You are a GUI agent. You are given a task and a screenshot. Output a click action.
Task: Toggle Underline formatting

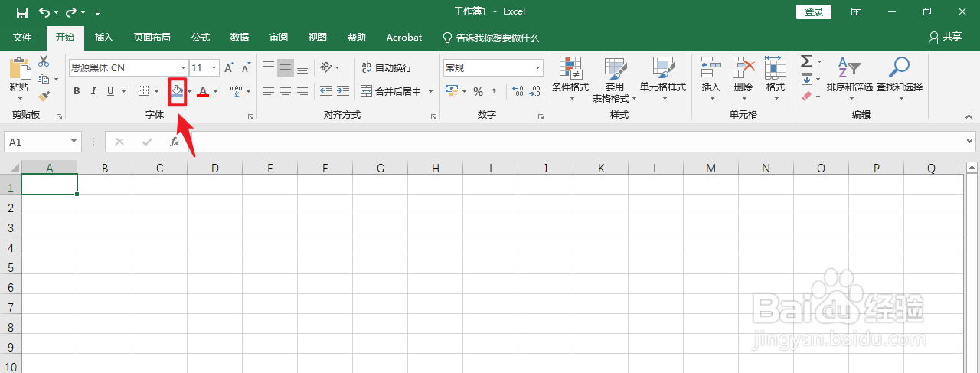tap(111, 91)
